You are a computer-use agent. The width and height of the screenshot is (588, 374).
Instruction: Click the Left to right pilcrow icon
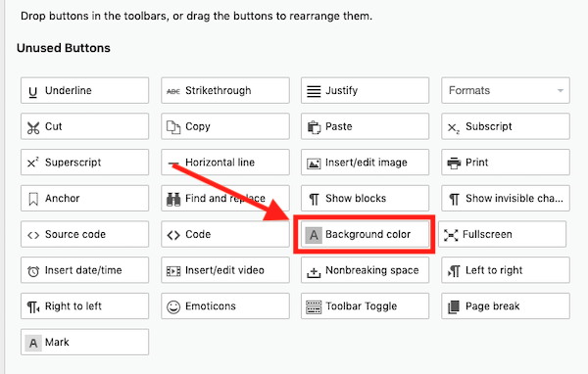pyautogui.click(x=454, y=271)
